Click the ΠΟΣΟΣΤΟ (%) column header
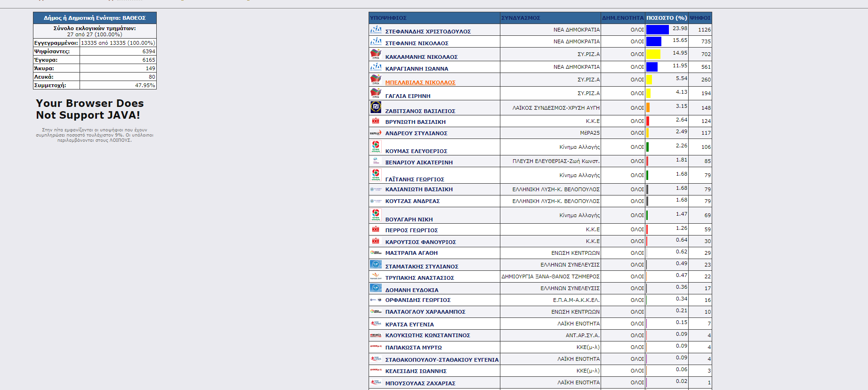Screen dimensions: 868x390 (x=666, y=18)
